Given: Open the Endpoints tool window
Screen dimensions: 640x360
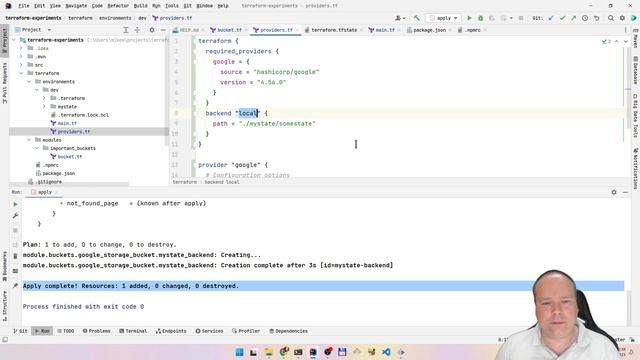Looking at the screenshot, I should click(x=171, y=331).
